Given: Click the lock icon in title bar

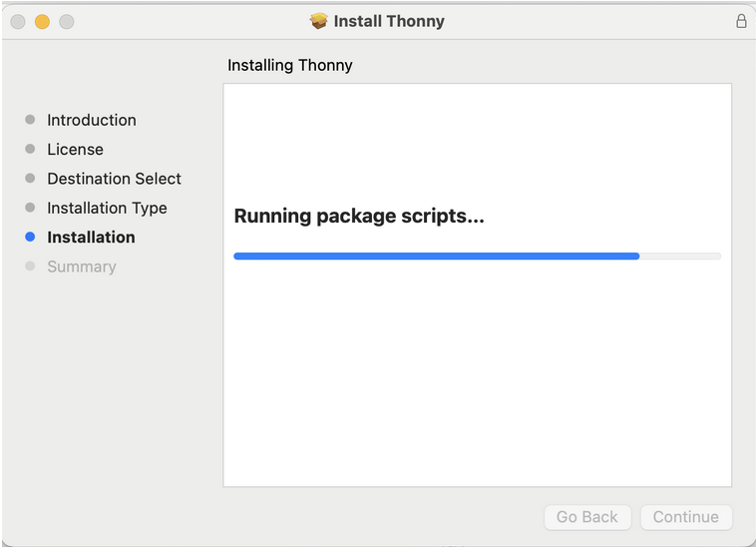Looking at the screenshot, I should [741, 21].
